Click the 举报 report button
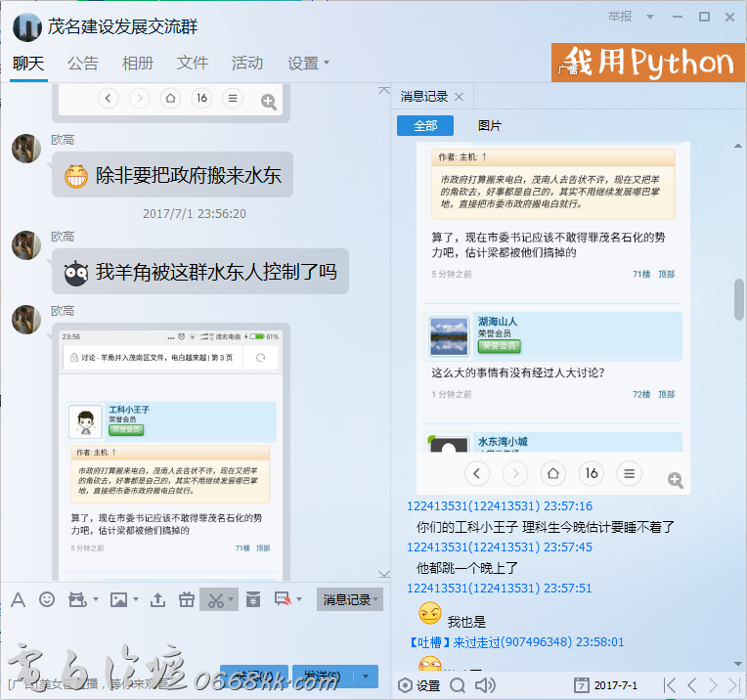 (647, 17)
